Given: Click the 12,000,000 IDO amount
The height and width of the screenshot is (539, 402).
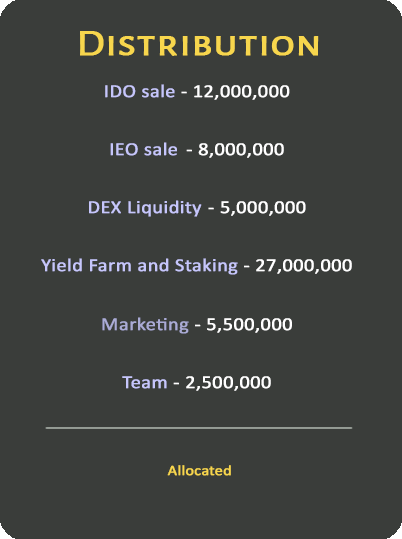Looking at the screenshot, I should (x=241, y=92).
